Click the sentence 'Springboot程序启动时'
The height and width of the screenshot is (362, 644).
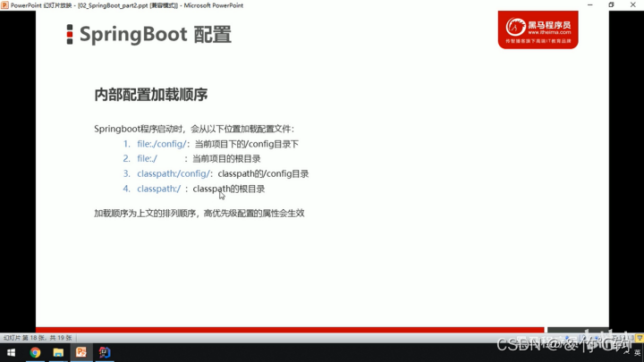pos(138,129)
